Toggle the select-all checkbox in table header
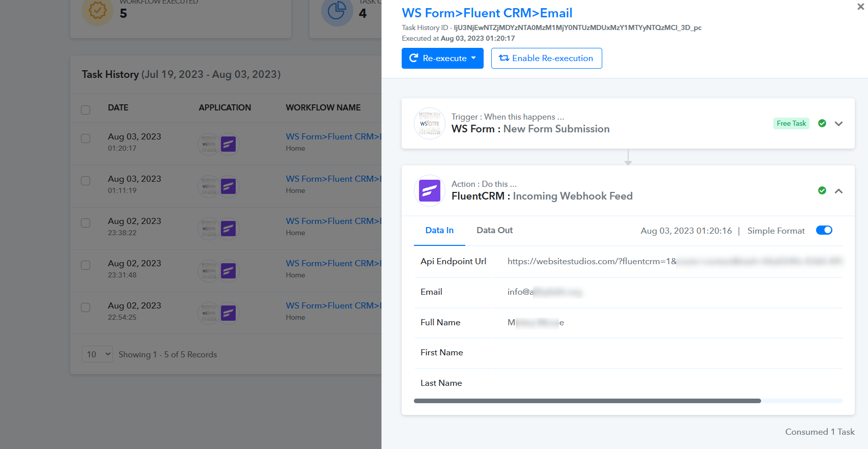Viewport: 868px width, 449px height. (x=86, y=110)
